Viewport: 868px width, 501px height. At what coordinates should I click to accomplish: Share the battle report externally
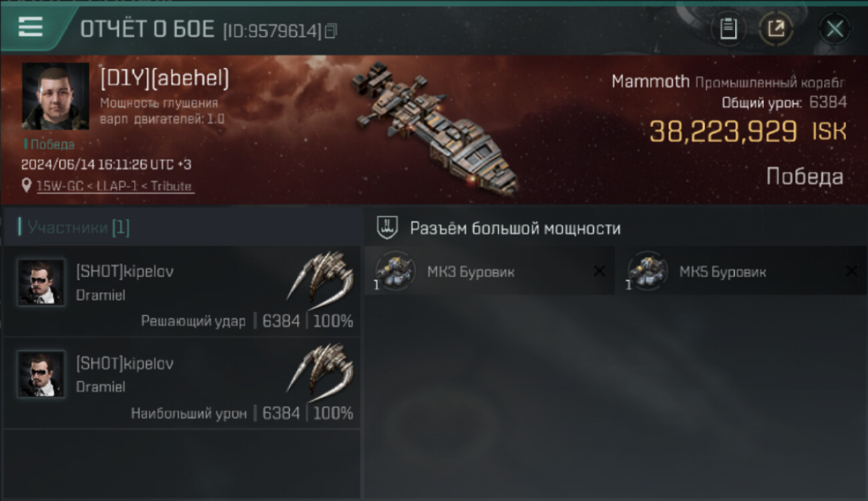(776, 29)
